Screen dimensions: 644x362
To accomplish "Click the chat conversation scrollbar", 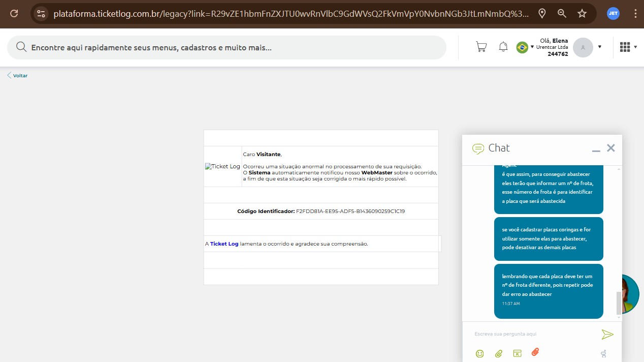I will 618,303.
